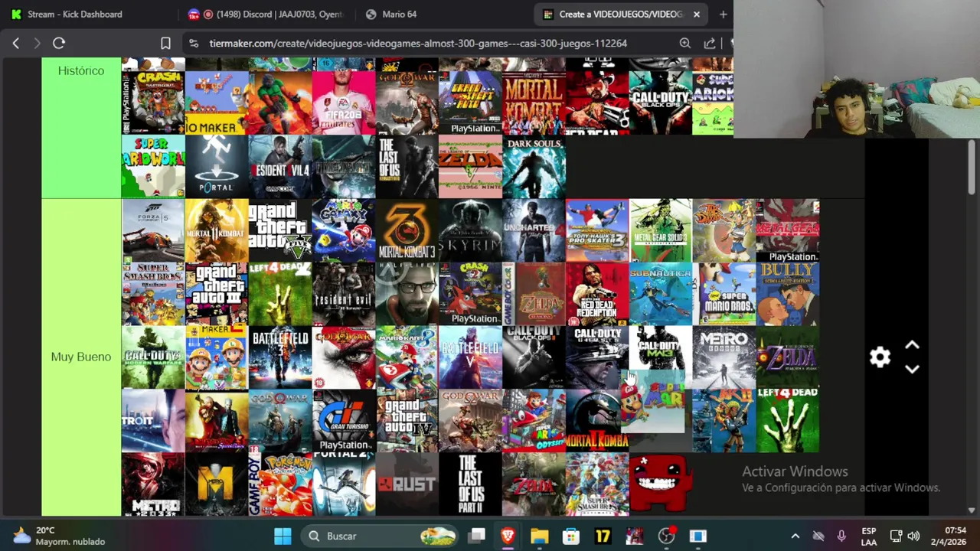Select the Super Mario Odyssey thumbnail
The height and width of the screenshot is (551, 980).
coord(534,421)
